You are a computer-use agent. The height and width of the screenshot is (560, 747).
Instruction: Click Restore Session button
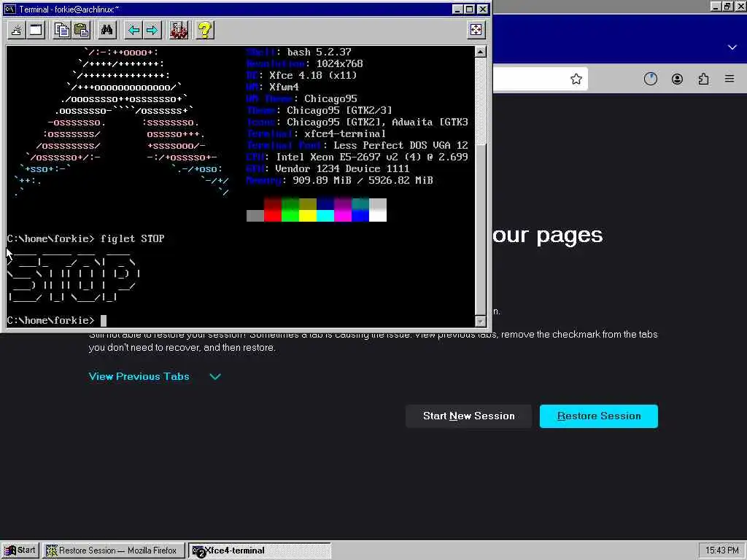(x=599, y=416)
